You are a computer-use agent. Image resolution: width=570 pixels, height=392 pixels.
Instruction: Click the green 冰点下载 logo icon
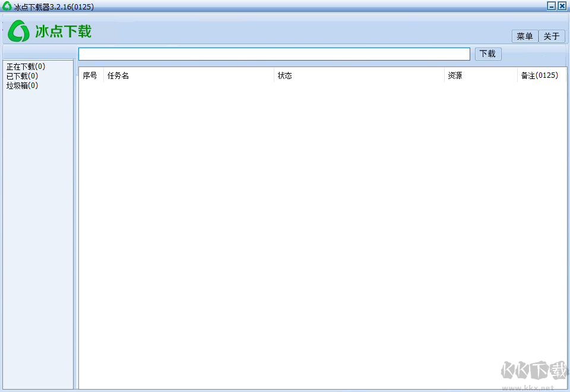coord(18,31)
